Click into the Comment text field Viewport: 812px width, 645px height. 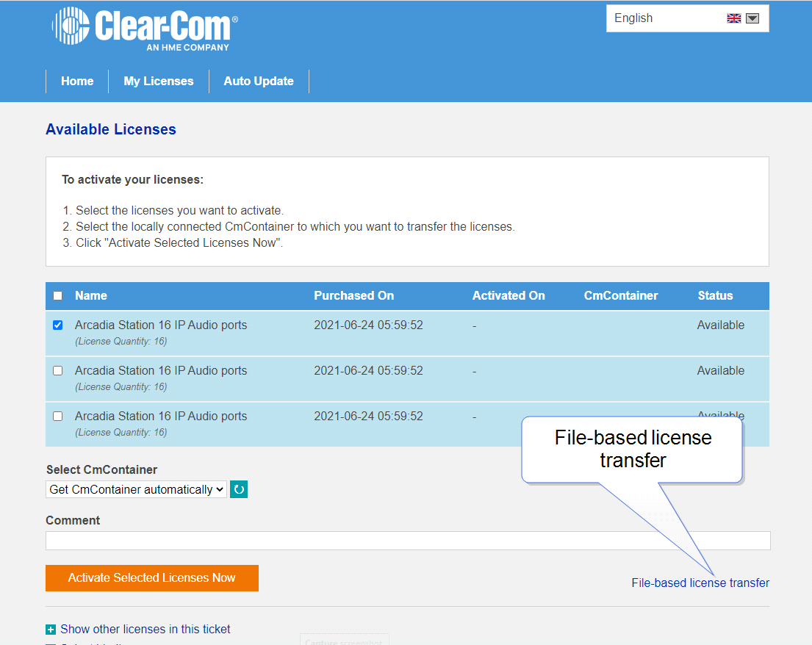(x=408, y=541)
